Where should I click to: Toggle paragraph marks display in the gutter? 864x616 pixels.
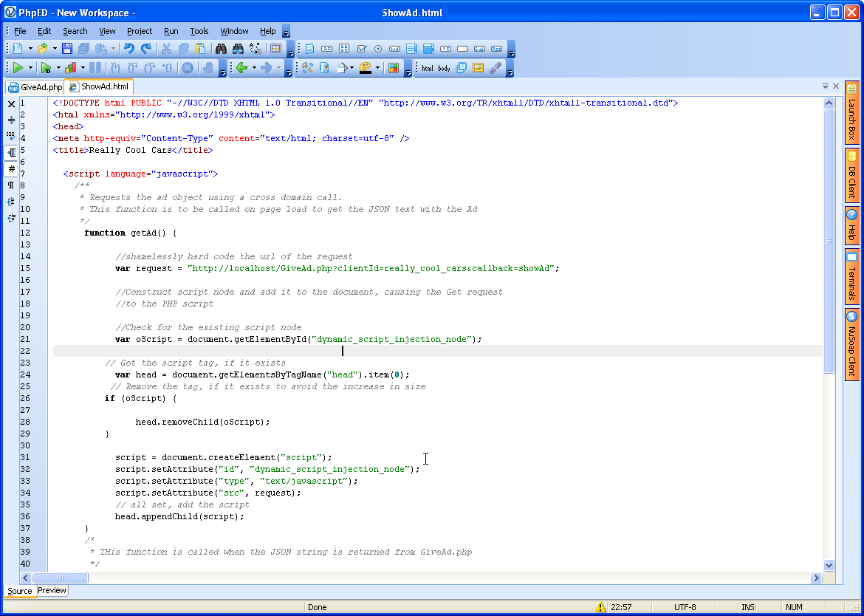point(12,185)
